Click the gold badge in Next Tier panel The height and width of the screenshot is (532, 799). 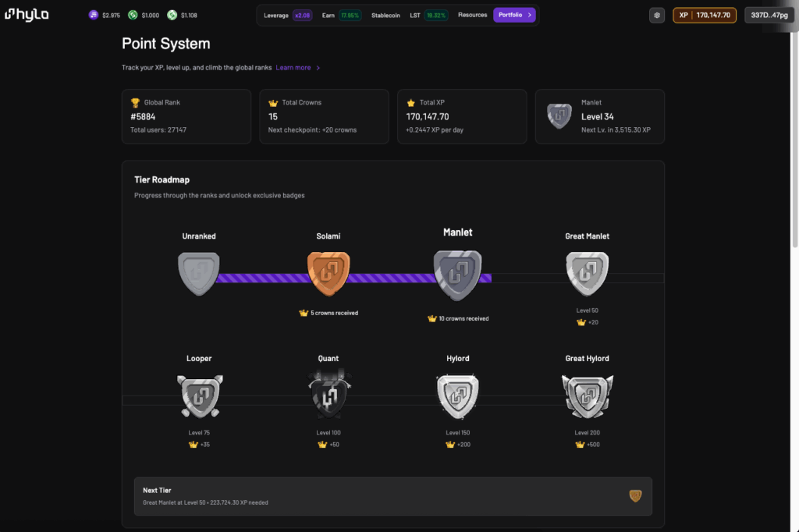[635, 496]
